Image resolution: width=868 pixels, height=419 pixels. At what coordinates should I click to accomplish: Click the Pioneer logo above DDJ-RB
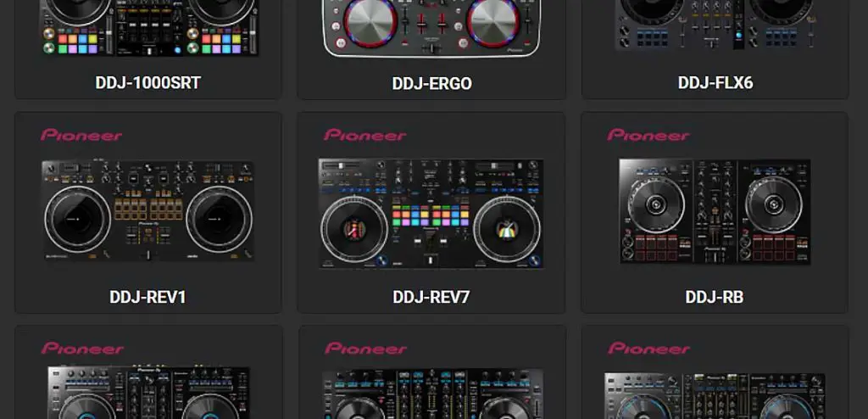648,135
